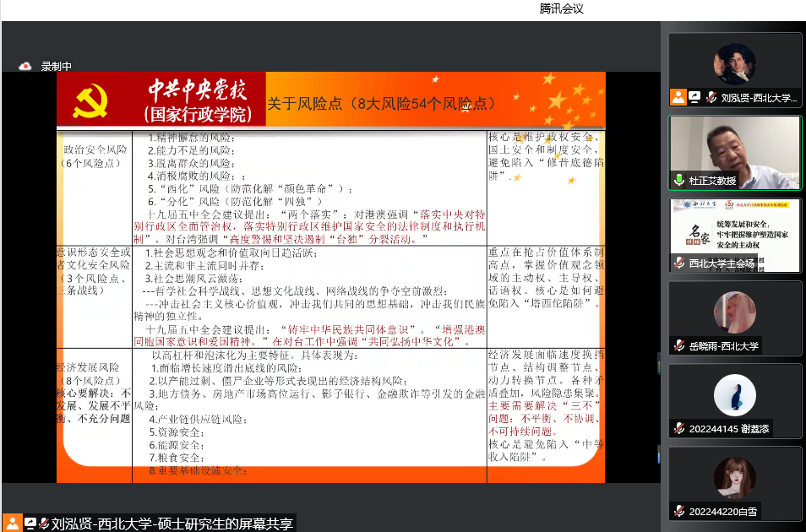Click the screen share icon in the bottom presenter label
This screenshot has width=806, height=532.
tap(30, 524)
